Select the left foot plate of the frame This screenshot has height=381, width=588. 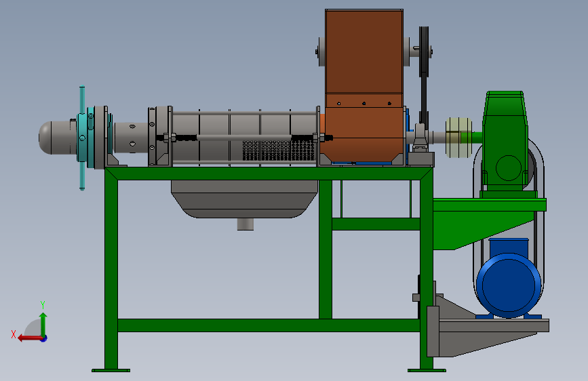coord(111,371)
